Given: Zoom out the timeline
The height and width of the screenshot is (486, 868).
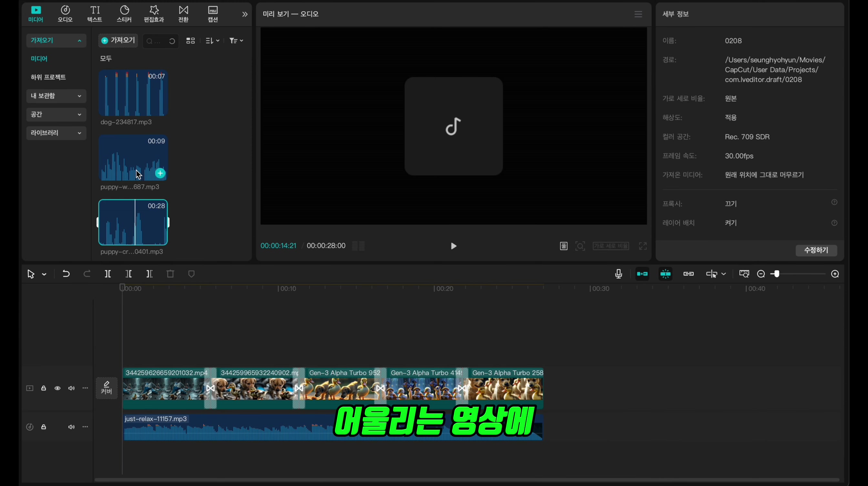Looking at the screenshot, I should (761, 274).
